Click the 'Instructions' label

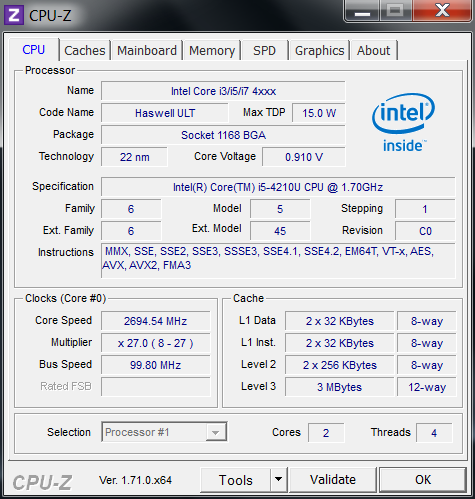[66, 252]
